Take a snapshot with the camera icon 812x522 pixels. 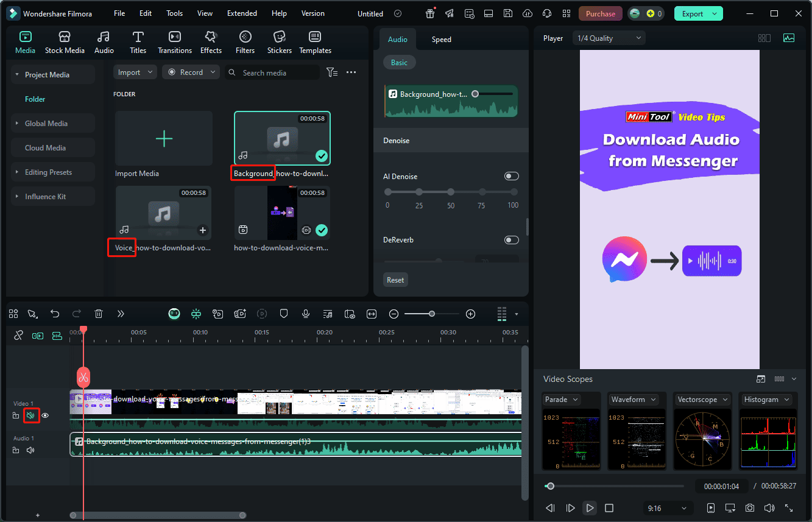pyautogui.click(x=750, y=507)
